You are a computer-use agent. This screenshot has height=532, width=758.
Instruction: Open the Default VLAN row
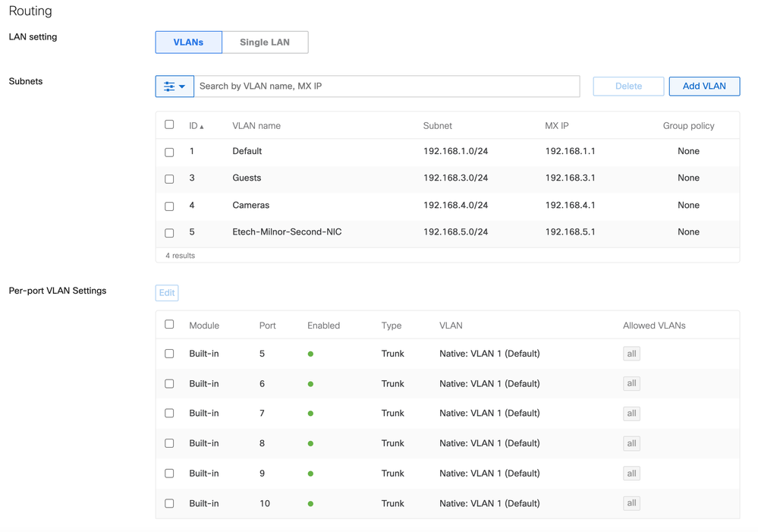pos(247,152)
